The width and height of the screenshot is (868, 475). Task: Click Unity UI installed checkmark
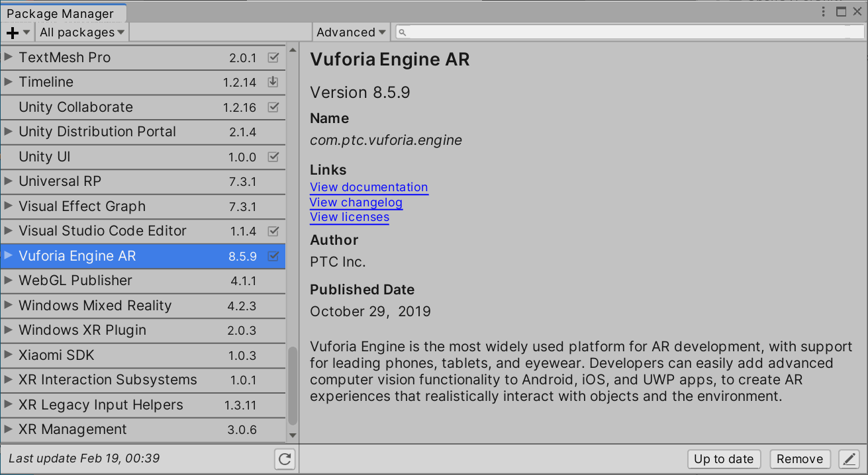pos(273,157)
